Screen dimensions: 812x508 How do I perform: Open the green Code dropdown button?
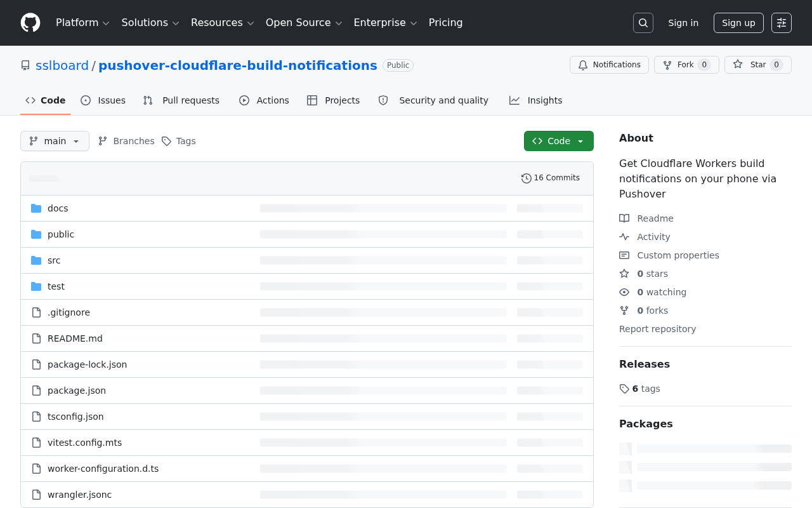click(x=559, y=141)
